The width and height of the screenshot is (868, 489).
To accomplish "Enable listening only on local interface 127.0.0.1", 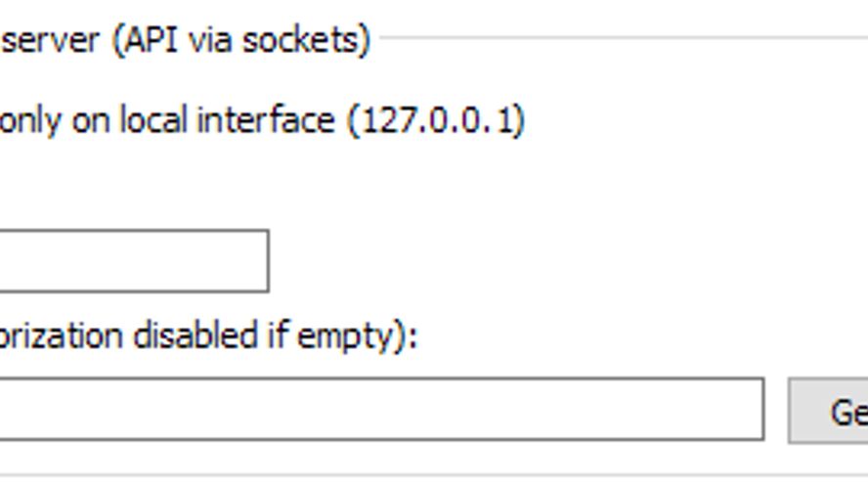I will click(259, 120).
